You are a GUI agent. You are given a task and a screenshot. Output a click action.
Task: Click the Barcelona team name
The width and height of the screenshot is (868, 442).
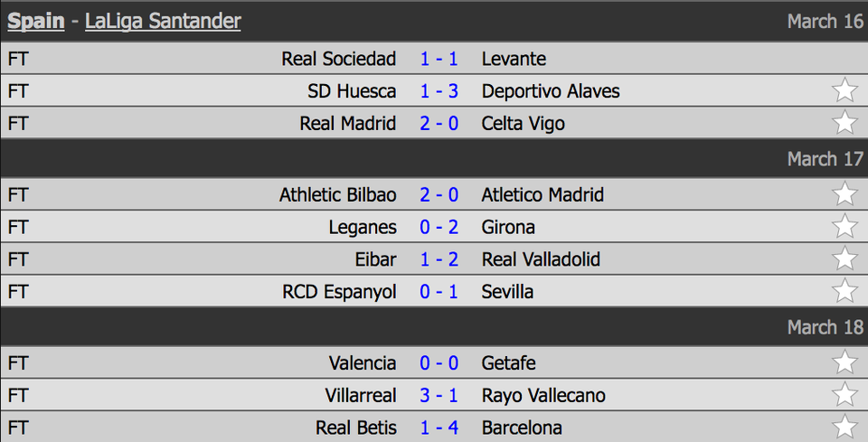point(522,428)
